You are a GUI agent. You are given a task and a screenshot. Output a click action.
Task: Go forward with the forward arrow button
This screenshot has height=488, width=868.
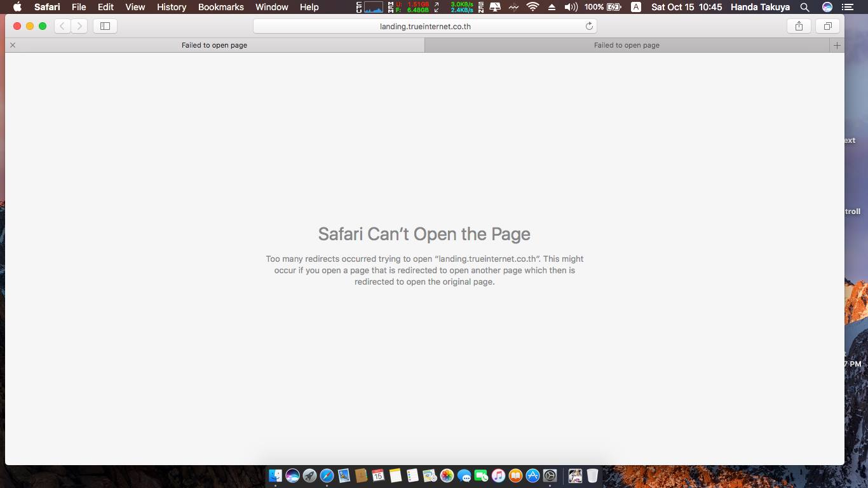(x=79, y=26)
